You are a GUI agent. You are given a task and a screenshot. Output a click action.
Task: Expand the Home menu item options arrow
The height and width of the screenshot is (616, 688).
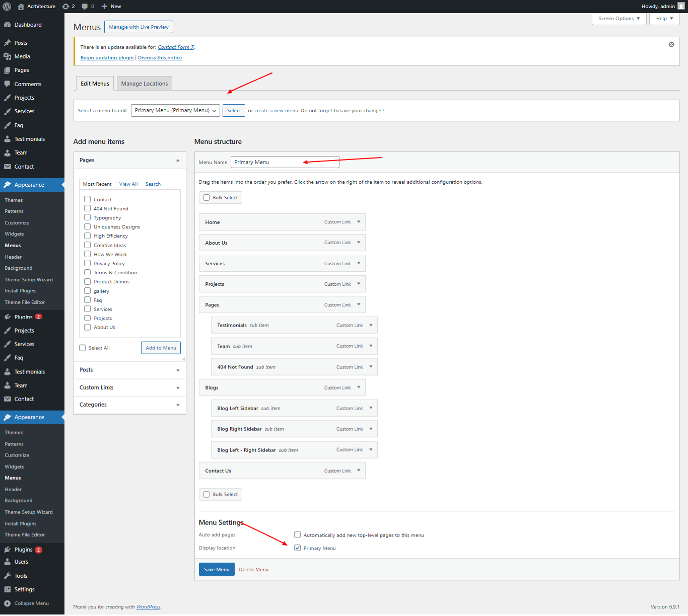click(x=359, y=222)
